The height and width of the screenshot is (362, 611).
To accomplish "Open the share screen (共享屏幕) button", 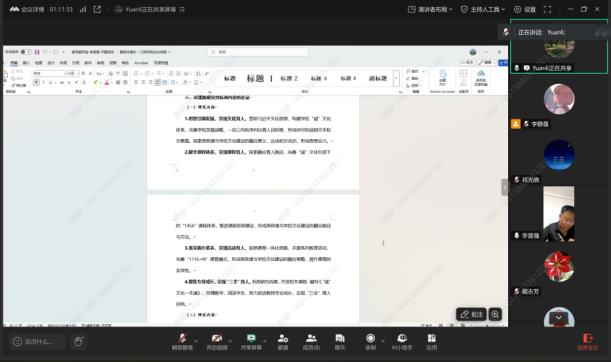I will pyautogui.click(x=251, y=342).
